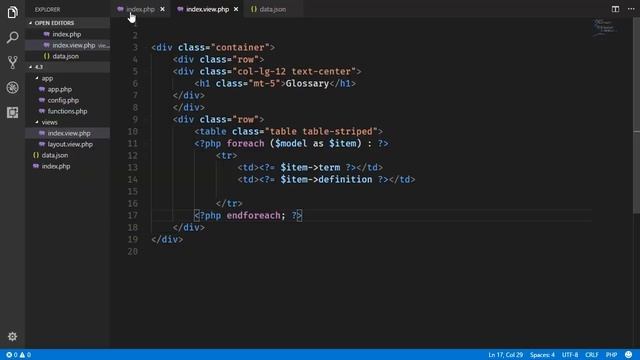Click PHP icon beside functions.php in tree
The image size is (640, 360).
42,111
